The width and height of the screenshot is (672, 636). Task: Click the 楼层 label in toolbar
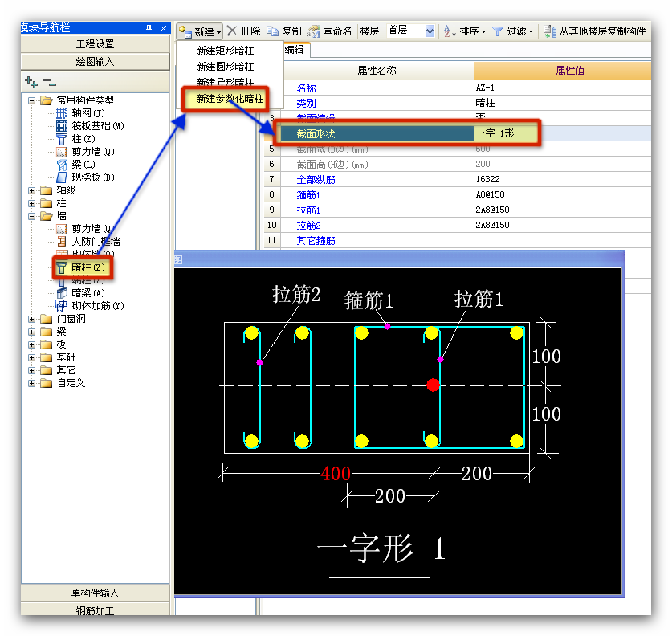[369, 31]
